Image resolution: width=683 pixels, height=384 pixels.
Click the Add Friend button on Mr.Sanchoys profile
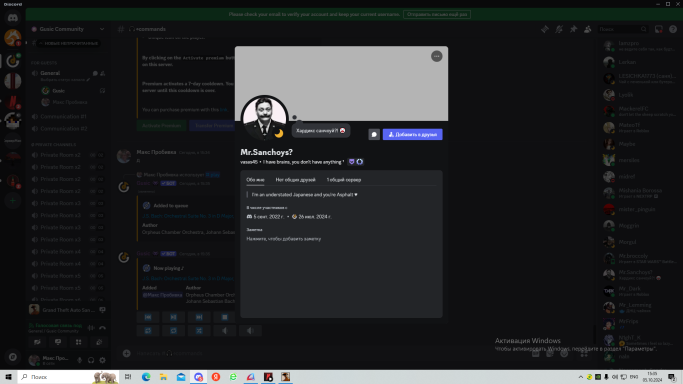(x=413, y=135)
